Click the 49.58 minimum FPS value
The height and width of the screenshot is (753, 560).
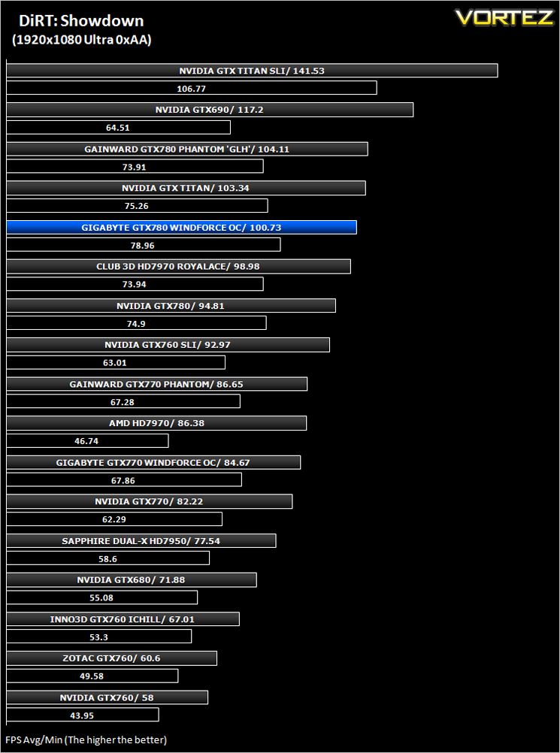pyautogui.click(x=91, y=676)
